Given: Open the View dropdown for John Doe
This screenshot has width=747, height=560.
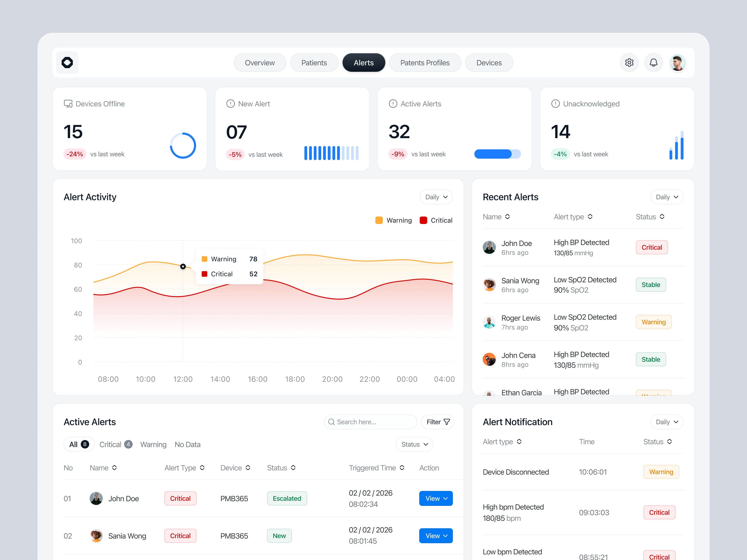Looking at the screenshot, I should coord(436,498).
